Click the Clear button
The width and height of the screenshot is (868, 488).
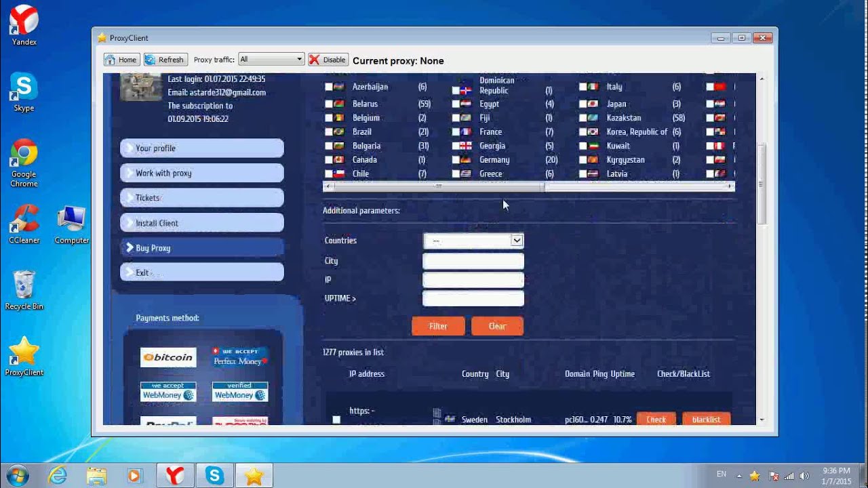[497, 326]
